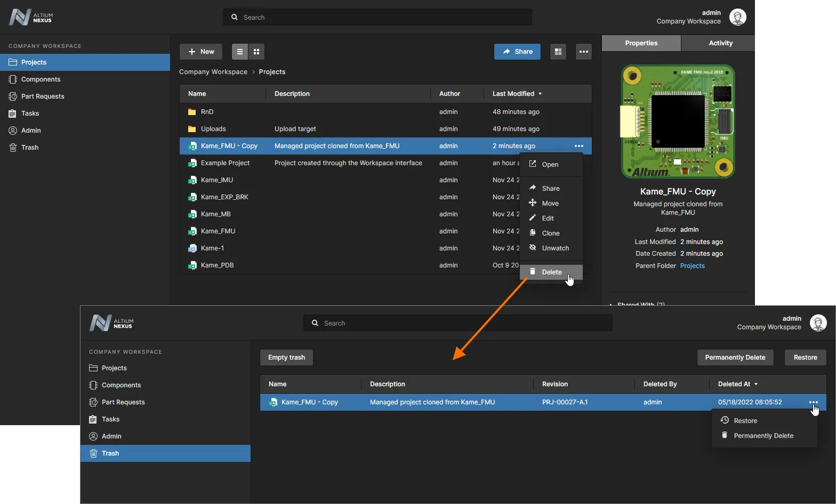
Task: Switch to list view layout
Action: (240, 52)
